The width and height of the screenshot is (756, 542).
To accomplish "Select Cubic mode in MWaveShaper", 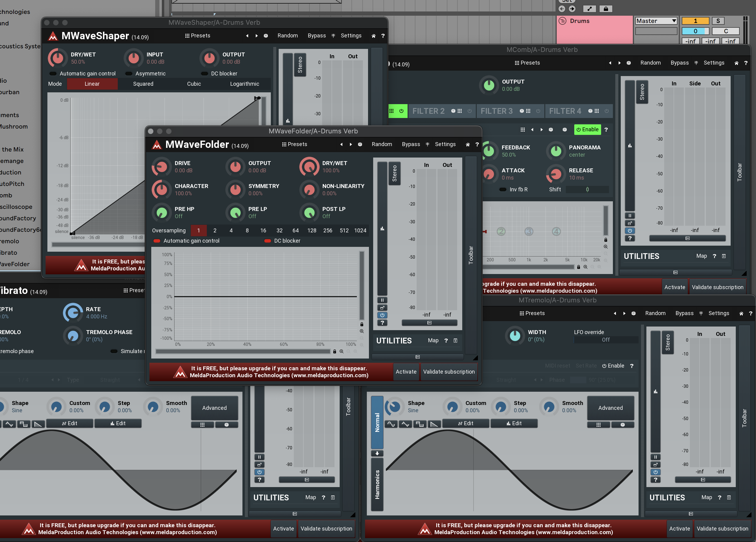I will pyautogui.click(x=194, y=84).
